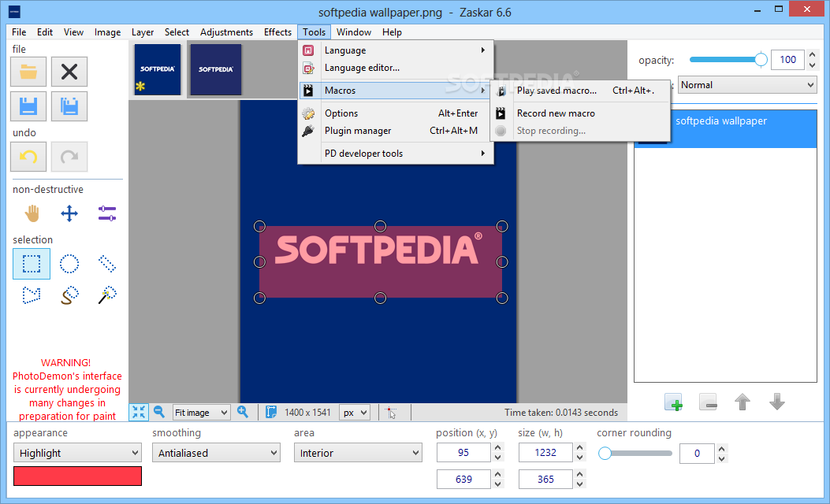Expand the Language submenu
The image size is (830, 504).
pos(396,50)
